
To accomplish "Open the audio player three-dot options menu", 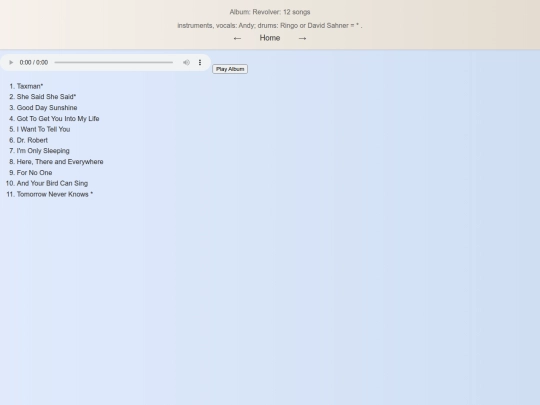I will point(200,62).
